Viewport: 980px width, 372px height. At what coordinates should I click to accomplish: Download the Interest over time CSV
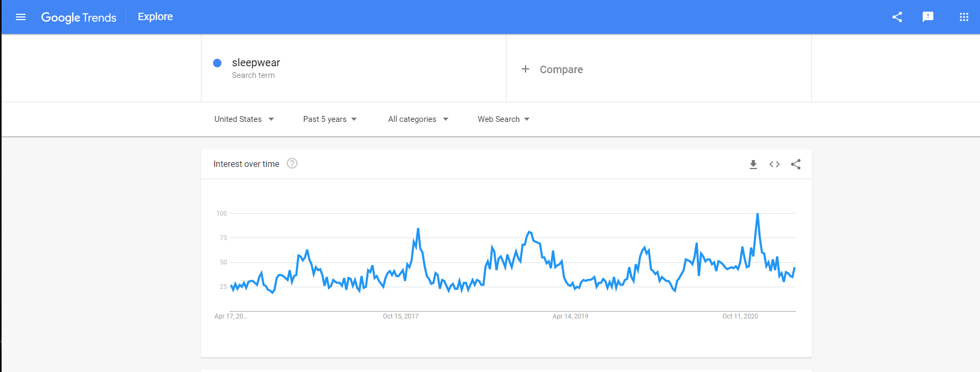[753, 164]
